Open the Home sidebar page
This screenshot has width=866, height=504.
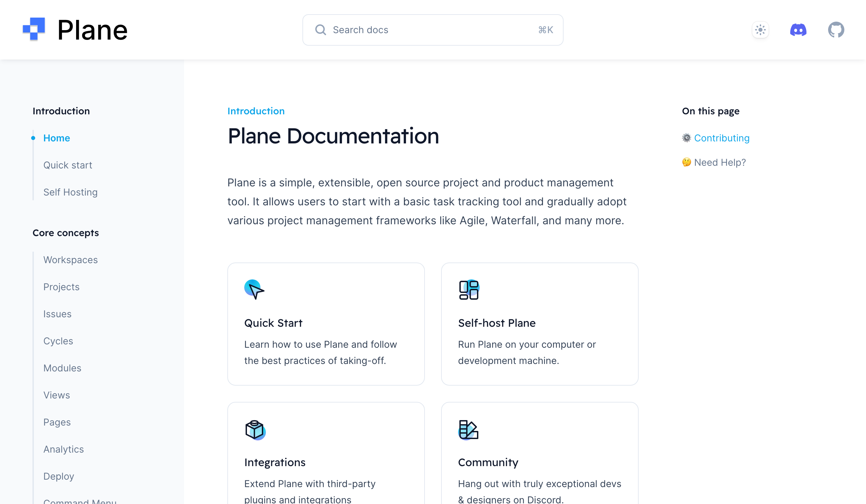[x=57, y=138]
